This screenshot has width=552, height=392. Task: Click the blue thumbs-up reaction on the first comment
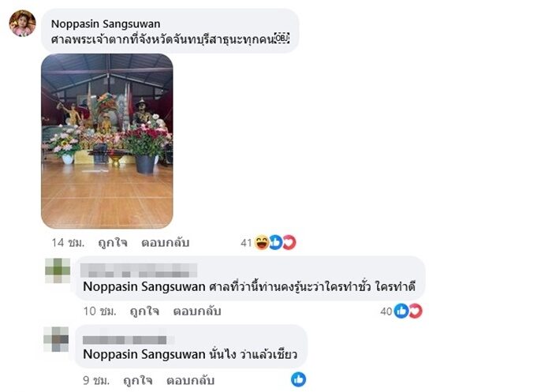coord(276,242)
